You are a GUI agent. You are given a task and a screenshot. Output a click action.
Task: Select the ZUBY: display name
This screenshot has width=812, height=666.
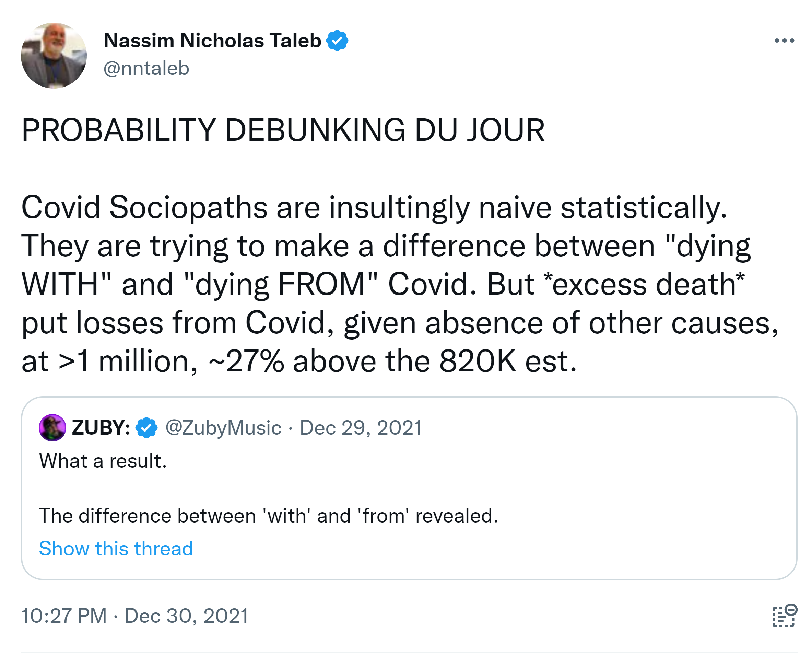[101, 427]
